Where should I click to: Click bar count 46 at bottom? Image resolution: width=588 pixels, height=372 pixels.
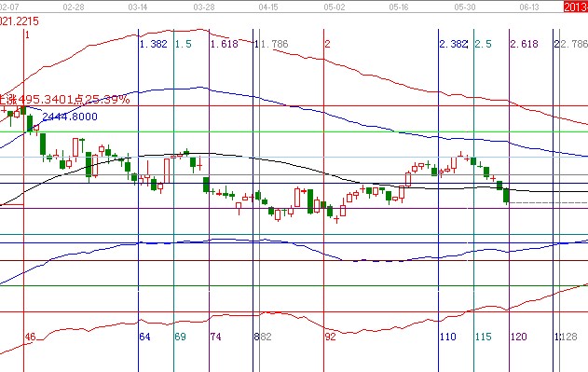point(31,337)
